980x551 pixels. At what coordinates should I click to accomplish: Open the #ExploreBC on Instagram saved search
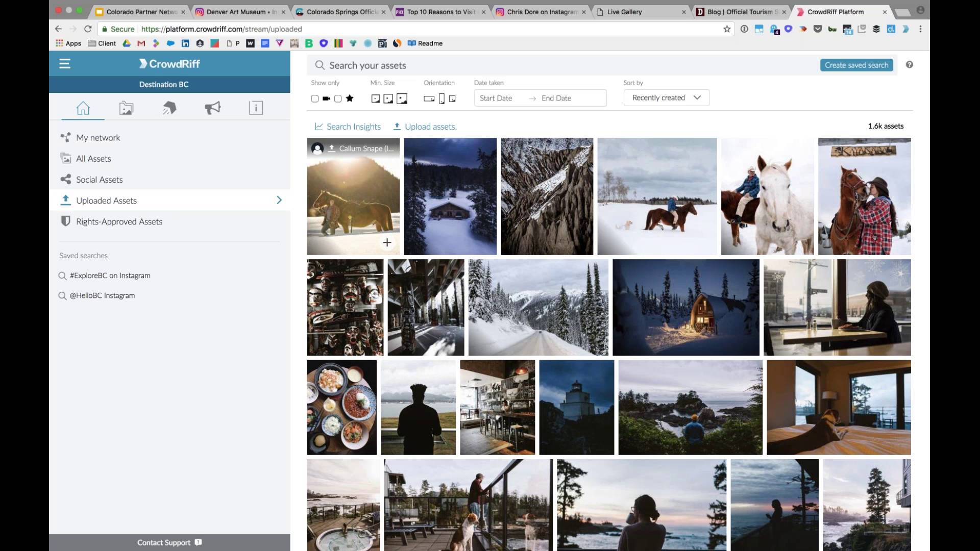point(110,275)
